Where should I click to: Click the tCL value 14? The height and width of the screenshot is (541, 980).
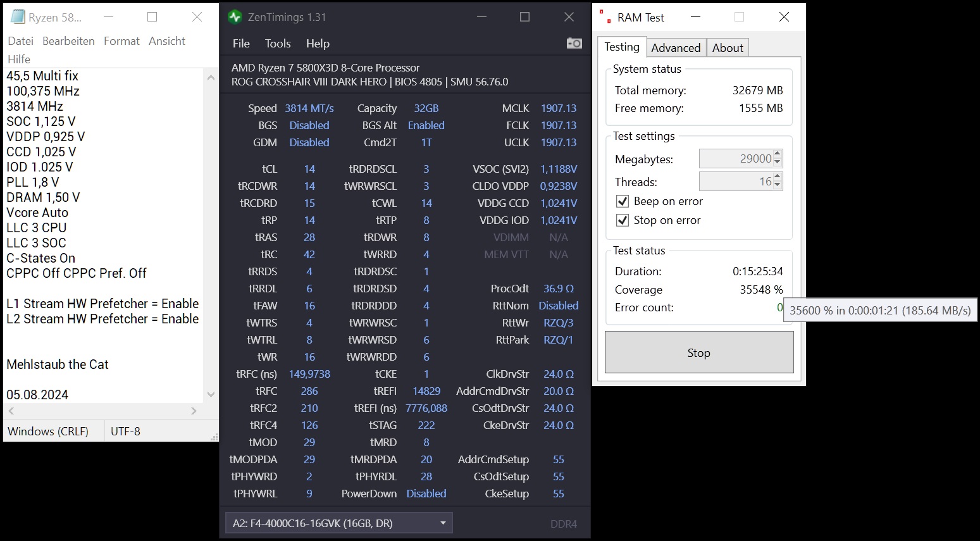pyautogui.click(x=309, y=169)
